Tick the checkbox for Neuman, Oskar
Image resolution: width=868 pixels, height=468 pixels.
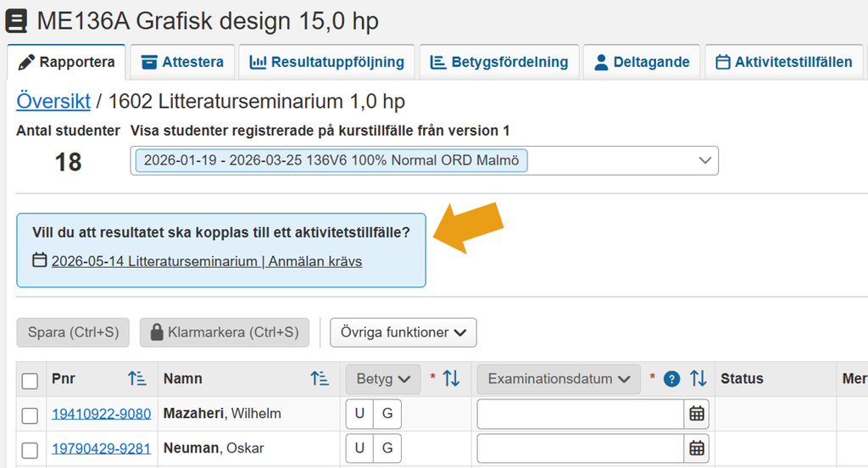click(30, 450)
